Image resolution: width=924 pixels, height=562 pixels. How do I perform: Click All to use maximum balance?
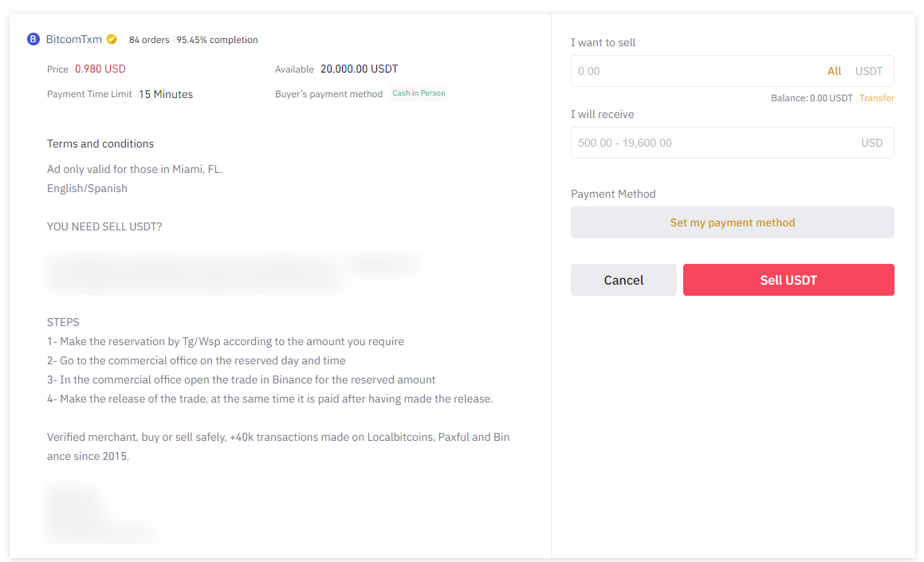pyautogui.click(x=834, y=71)
